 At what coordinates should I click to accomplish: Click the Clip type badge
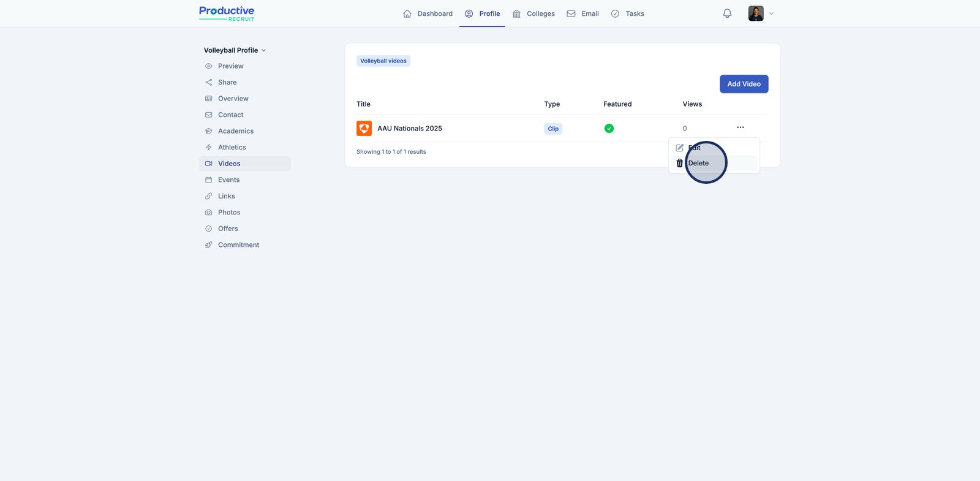click(553, 129)
